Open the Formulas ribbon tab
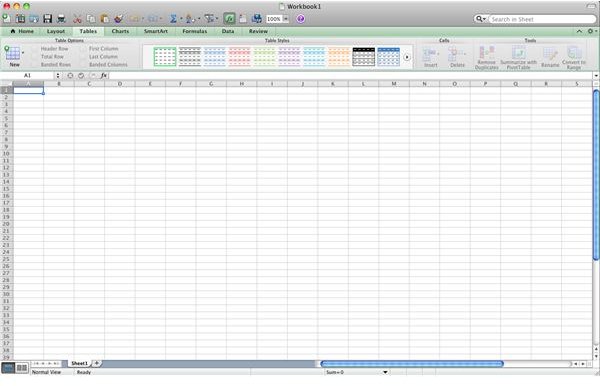 coord(194,31)
